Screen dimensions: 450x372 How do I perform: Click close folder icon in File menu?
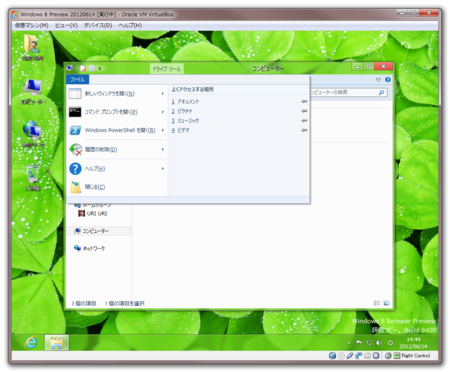[x=76, y=187]
